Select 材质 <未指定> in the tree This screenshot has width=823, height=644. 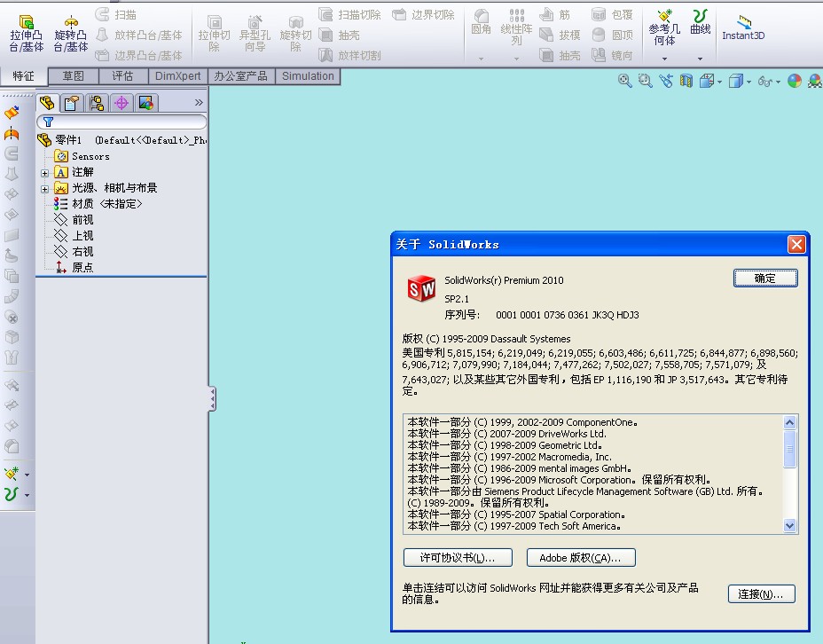98,204
